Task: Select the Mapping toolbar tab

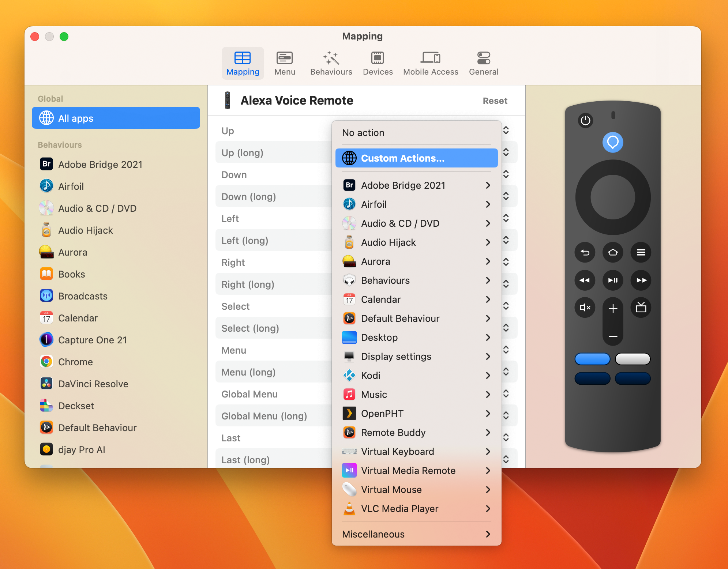Action: tap(243, 63)
